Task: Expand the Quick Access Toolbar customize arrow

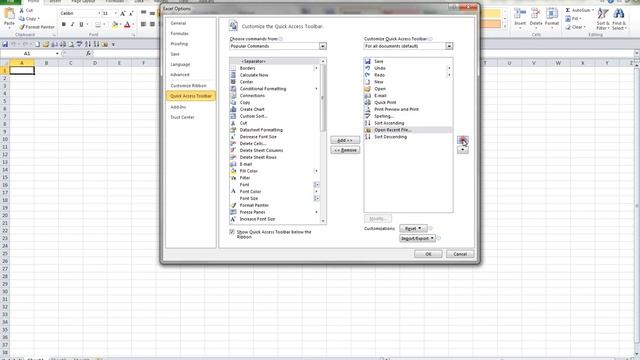Action: pos(113,44)
